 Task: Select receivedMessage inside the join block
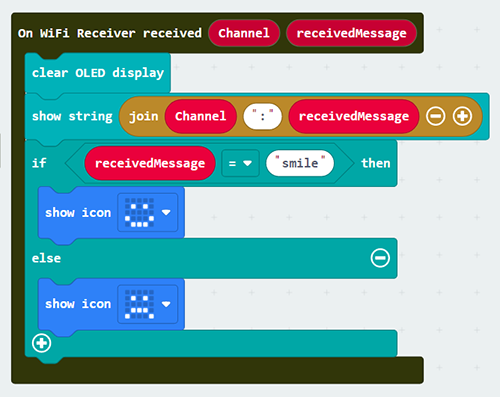(354, 116)
